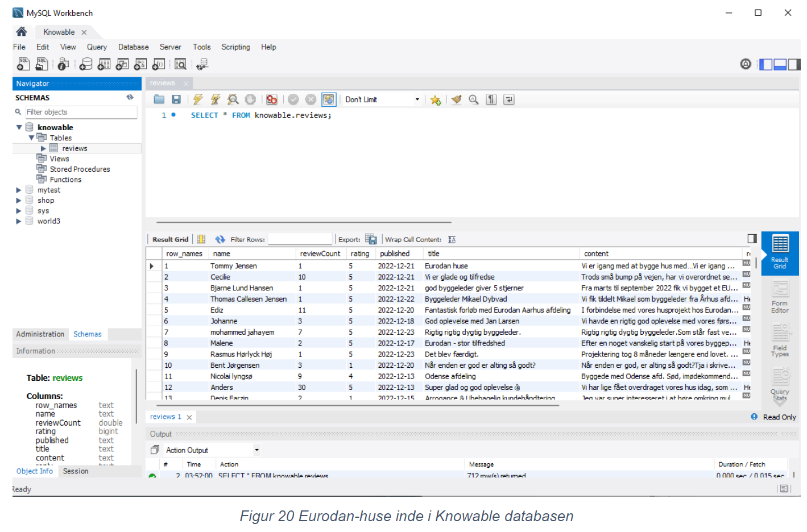Click the export recordset icon
The image size is (807, 532).
371,239
